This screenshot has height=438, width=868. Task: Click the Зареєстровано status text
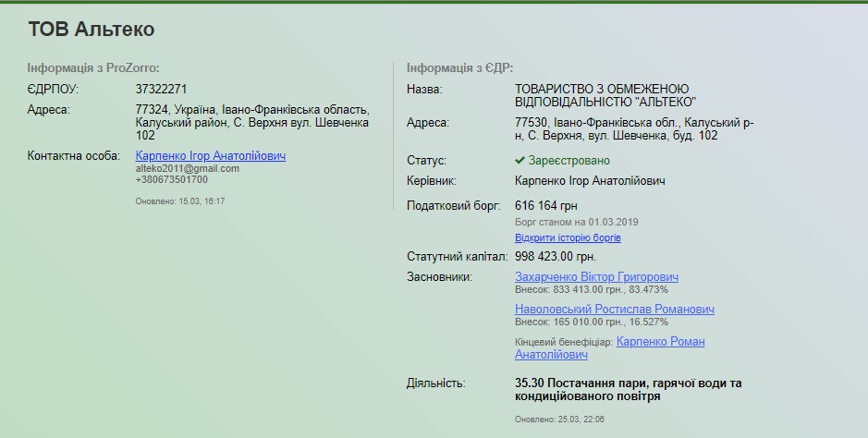coord(569,161)
